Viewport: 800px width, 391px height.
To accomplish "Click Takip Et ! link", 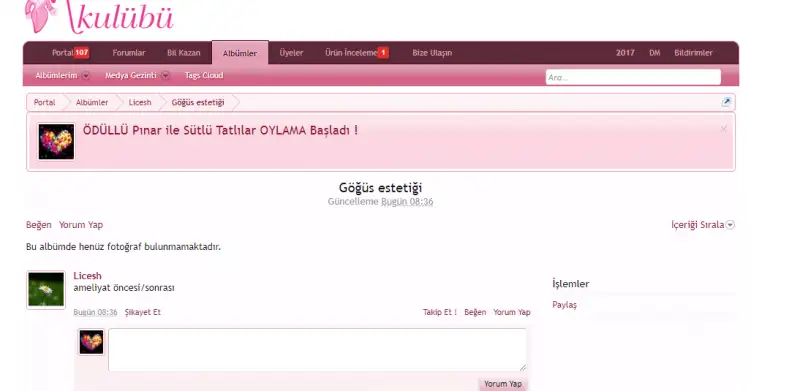I will tap(440, 312).
